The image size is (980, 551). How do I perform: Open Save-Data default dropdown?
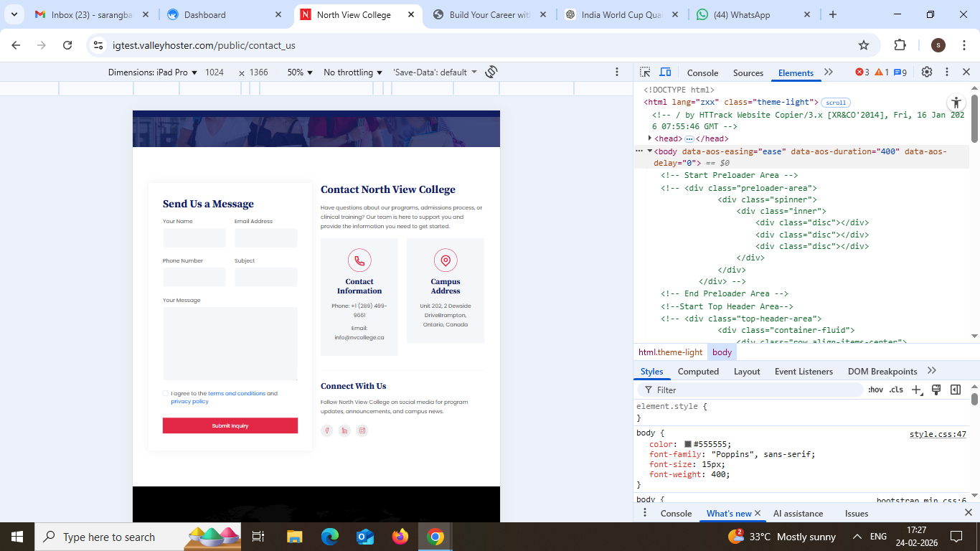tap(435, 72)
